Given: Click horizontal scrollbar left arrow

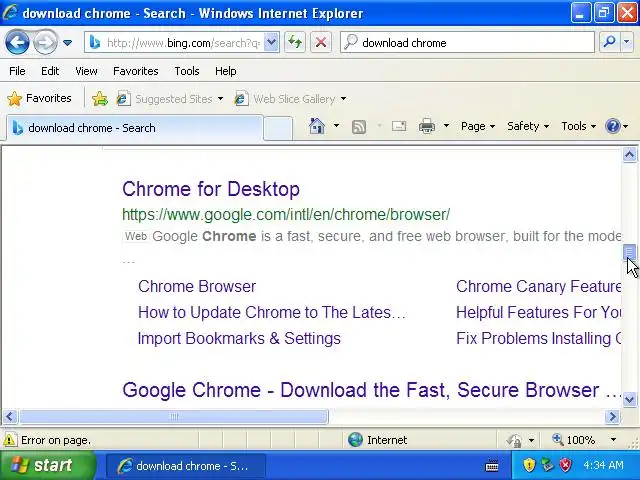Looking at the screenshot, I should (x=10, y=416).
